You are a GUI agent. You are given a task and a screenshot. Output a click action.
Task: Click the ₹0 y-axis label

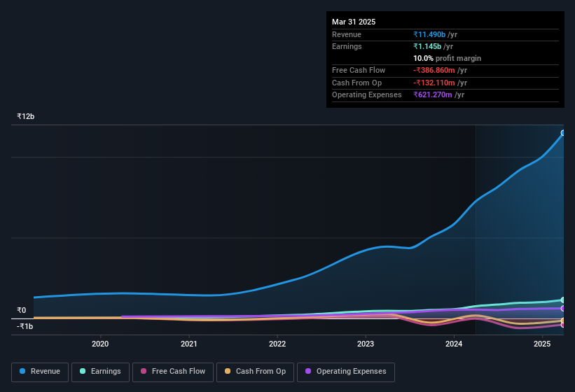point(22,310)
